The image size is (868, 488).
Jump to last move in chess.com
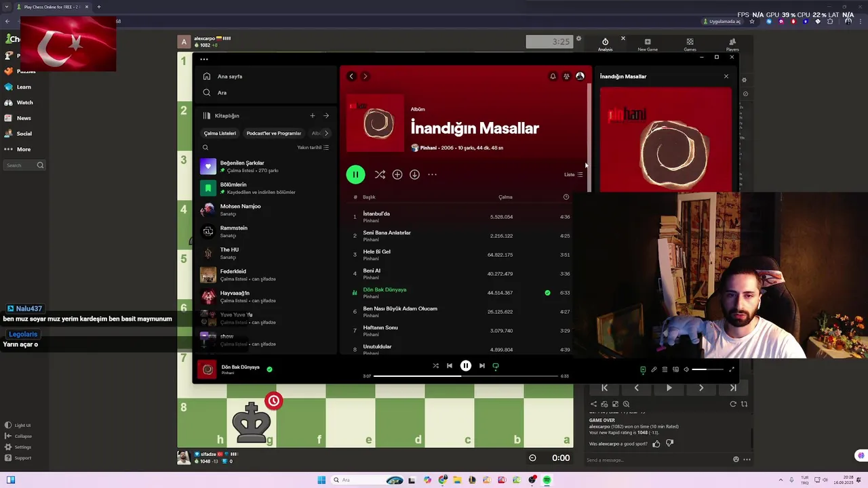pyautogui.click(x=733, y=388)
